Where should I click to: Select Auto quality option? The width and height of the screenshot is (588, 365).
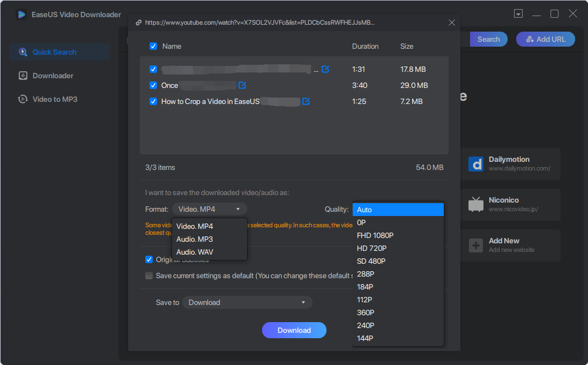[398, 210]
